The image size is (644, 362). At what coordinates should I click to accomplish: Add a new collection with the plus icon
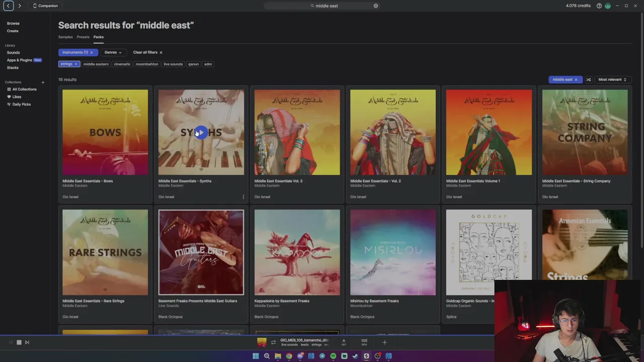(43, 82)
